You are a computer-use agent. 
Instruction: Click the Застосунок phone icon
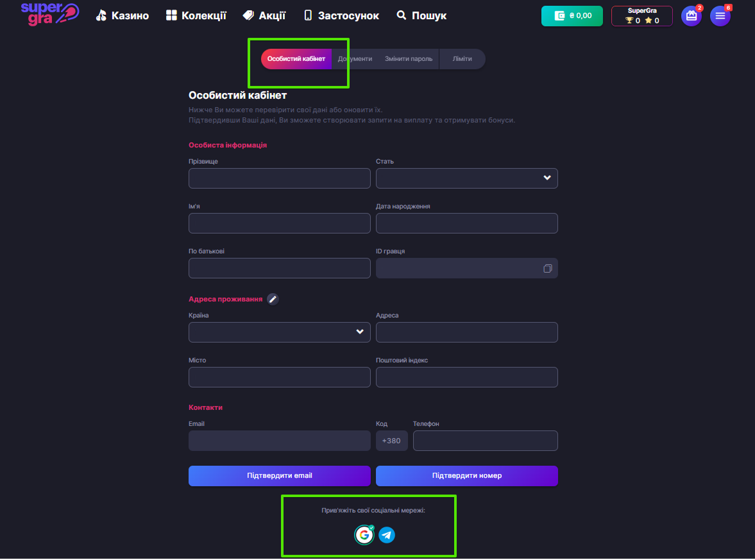coord(308,15)
